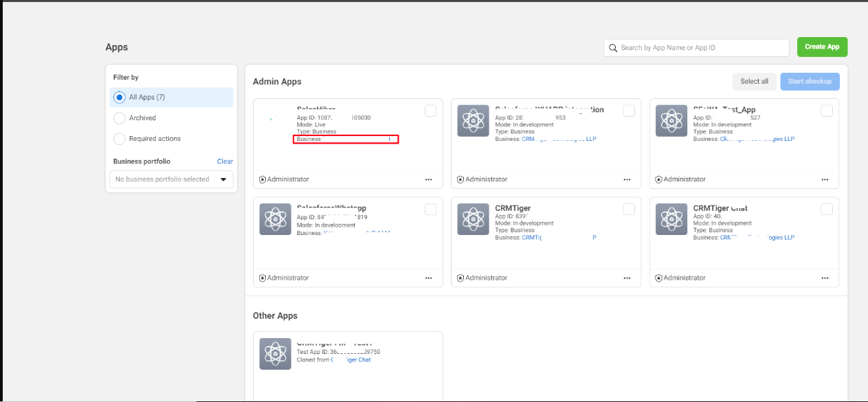The width and height of the screenshot is (868, 402).
Task: Click the CRMTiger Chat app atom icon
Action: pyautogui.click(x=671, y=220)
